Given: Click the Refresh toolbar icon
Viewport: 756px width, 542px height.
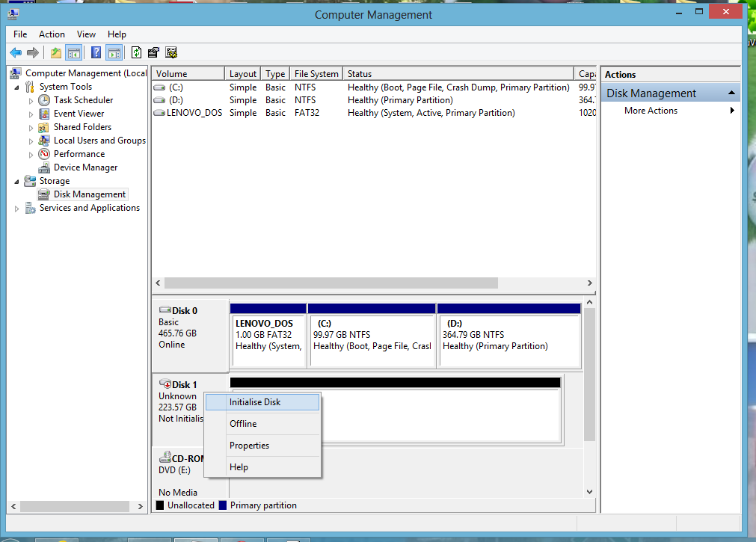Looking at the screenshot, I should [136, 52].
